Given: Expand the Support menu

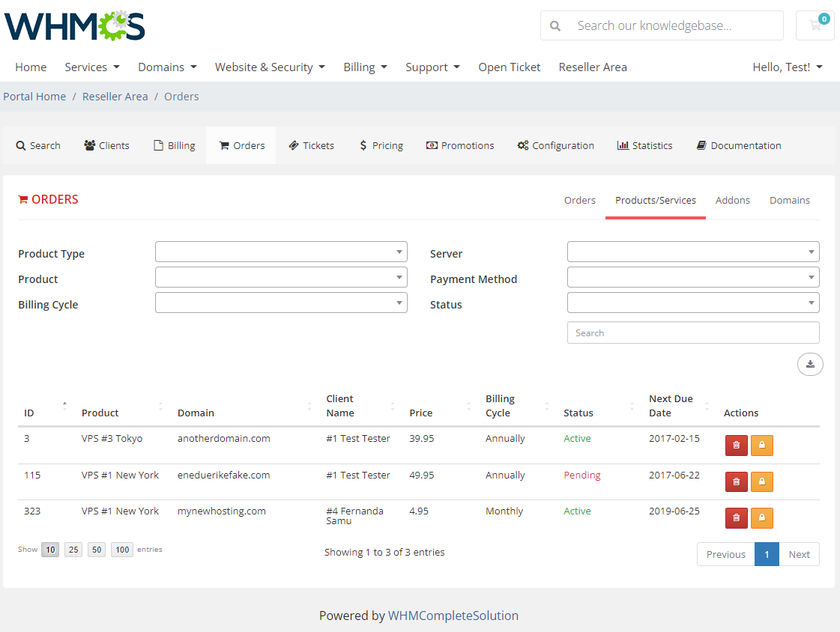Looking at the screenshot, I should pyautogui.click(x=433, y=67).
